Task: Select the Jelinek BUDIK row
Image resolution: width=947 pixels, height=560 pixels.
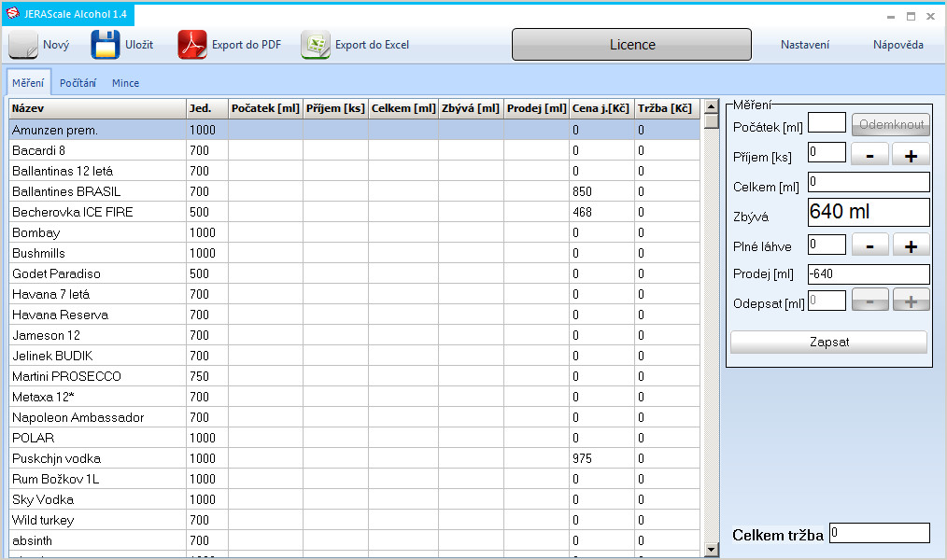Action: [x=355, y=356]
